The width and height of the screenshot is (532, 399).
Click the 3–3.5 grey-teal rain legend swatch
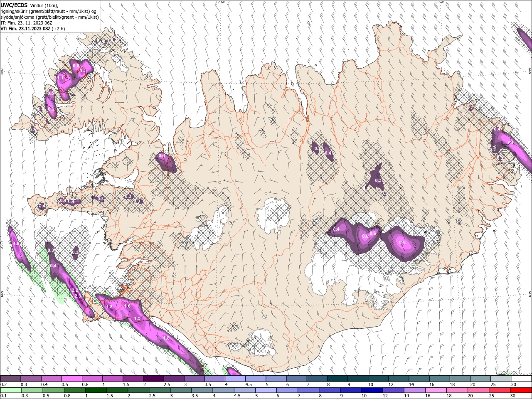tap(181, 390)
